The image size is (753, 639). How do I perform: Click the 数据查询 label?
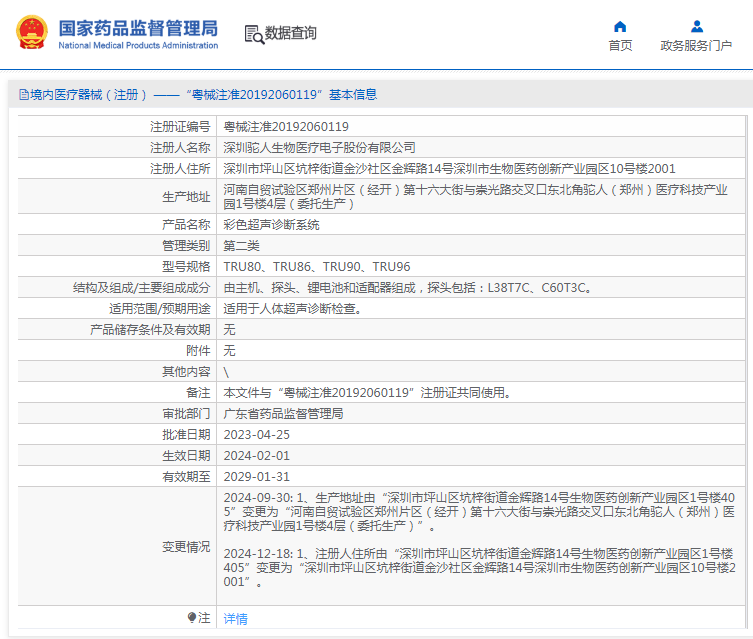pos(291,33)
